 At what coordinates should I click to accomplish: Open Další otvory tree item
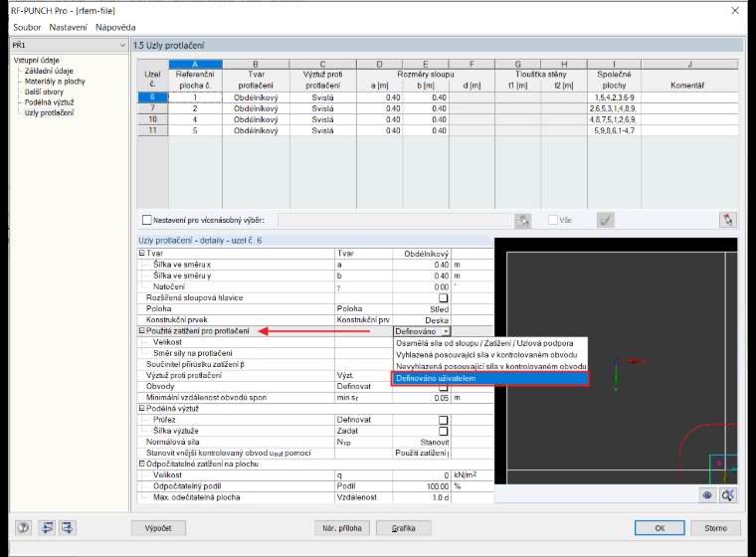(44, 92)
